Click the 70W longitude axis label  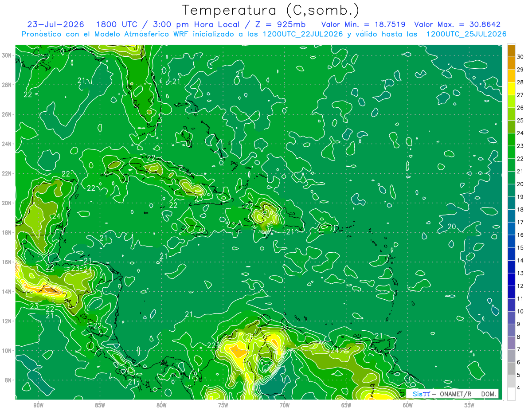pos(285,405)
